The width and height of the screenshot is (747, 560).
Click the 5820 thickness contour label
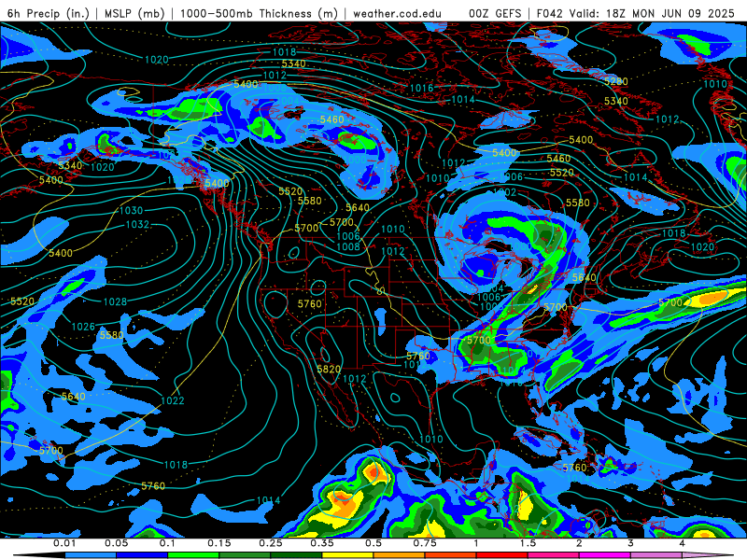click(x=329, y=369)
